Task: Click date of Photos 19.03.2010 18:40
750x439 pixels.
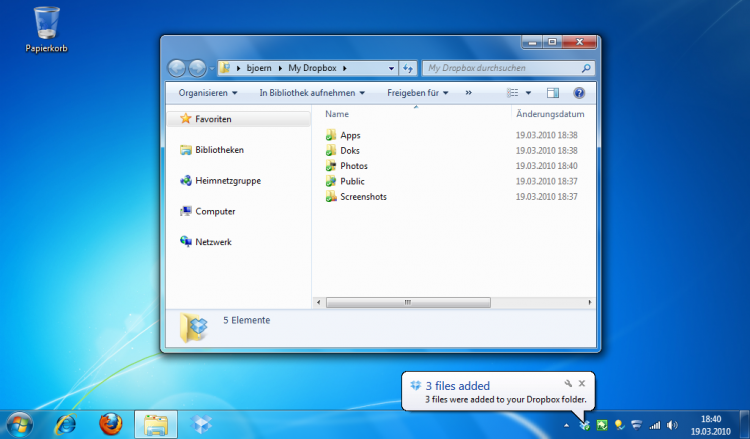Action: (x=546, y=166)
